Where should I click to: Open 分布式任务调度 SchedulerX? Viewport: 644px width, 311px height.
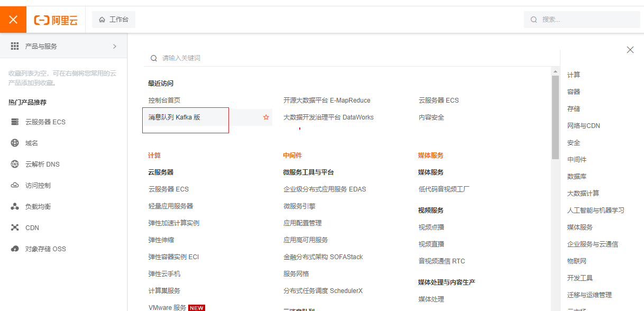pos(323,291)
